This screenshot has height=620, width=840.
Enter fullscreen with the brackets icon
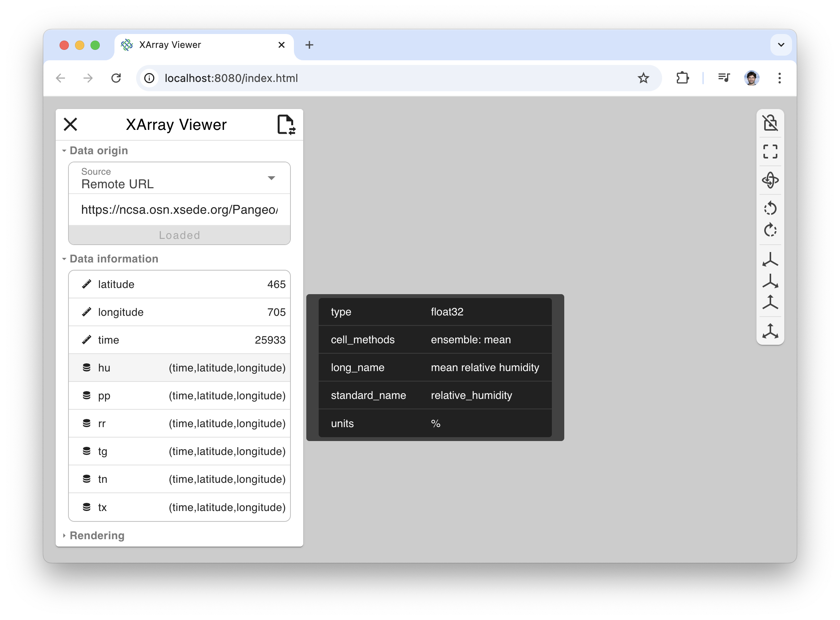click(x=770, y=152)
